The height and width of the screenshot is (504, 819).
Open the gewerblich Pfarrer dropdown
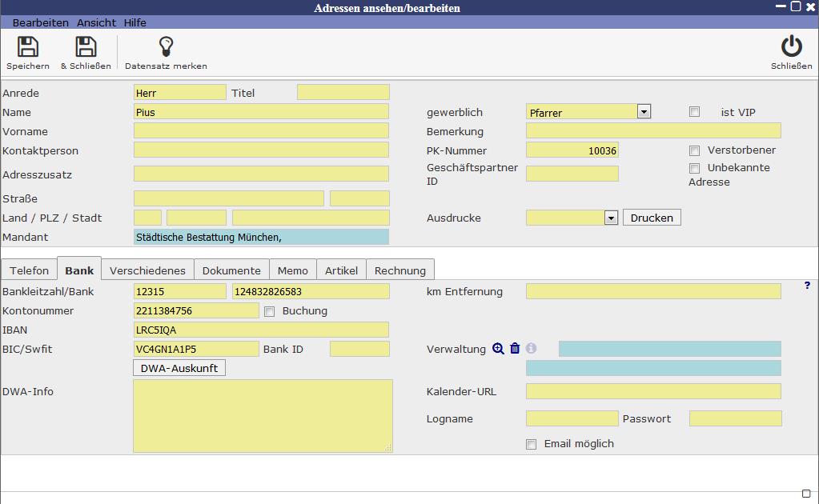pos(644,112)
